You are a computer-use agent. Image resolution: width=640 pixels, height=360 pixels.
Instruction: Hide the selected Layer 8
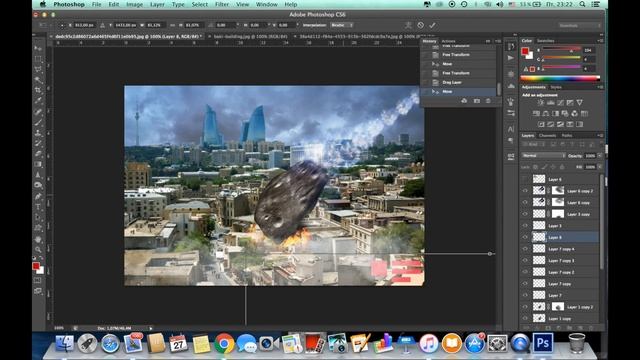tap(525, 237)
